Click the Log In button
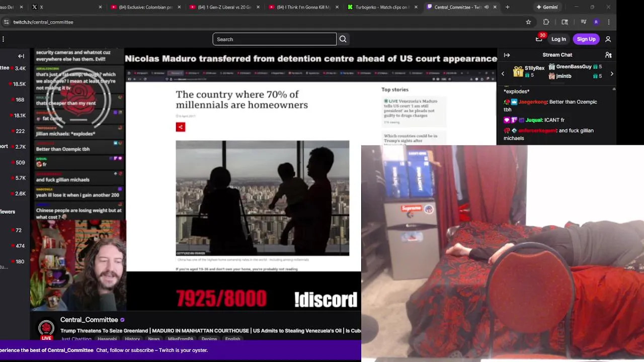 pos(558,39)
